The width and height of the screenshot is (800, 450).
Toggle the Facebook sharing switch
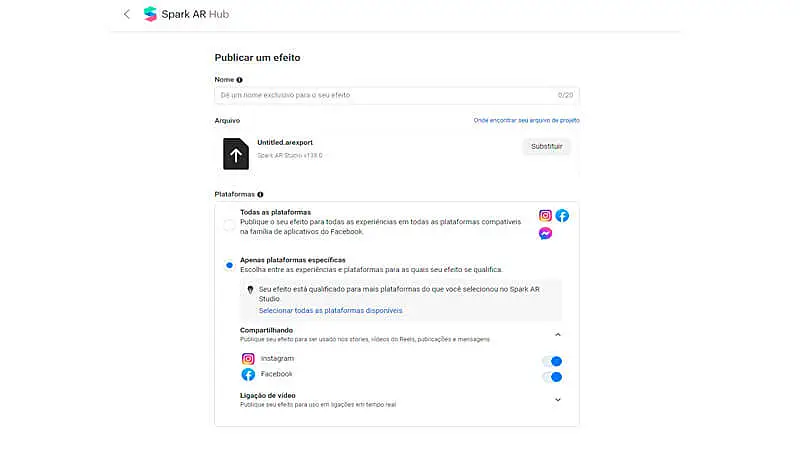(x=553, y=377)
